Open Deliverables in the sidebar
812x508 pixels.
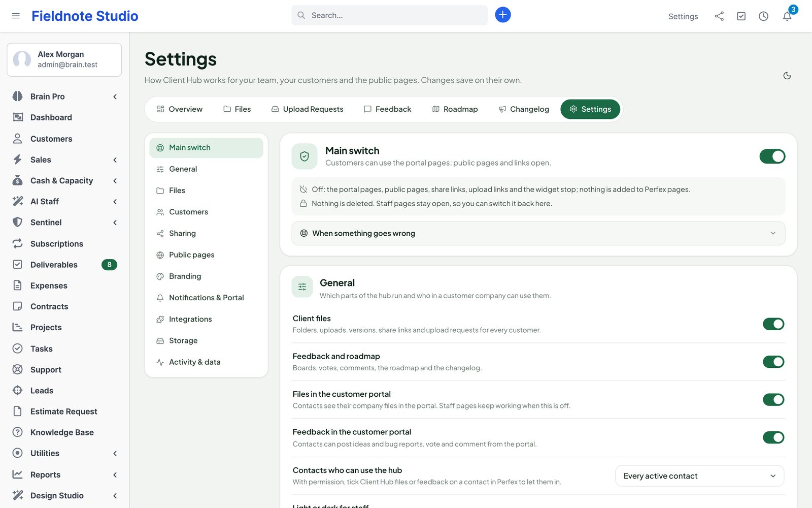tap(64, 265)
